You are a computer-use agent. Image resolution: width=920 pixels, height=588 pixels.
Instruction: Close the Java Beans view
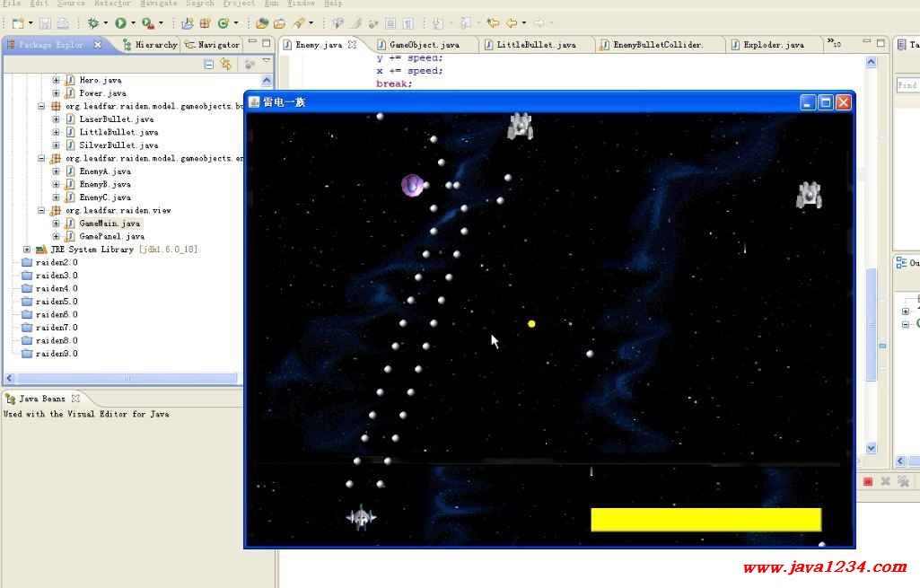tap(75, 399)
